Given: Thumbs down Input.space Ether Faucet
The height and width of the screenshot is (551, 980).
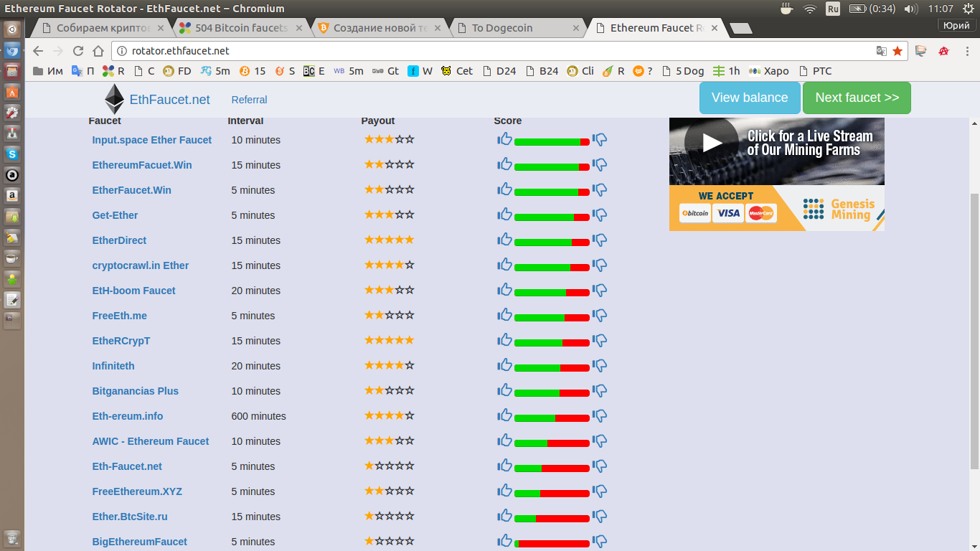Looking at the screenshot, I should (600, 140).
